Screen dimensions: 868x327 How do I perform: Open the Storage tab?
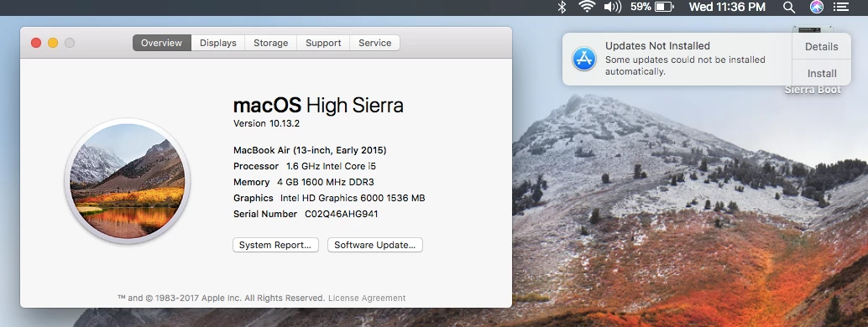tap(270, 43)
